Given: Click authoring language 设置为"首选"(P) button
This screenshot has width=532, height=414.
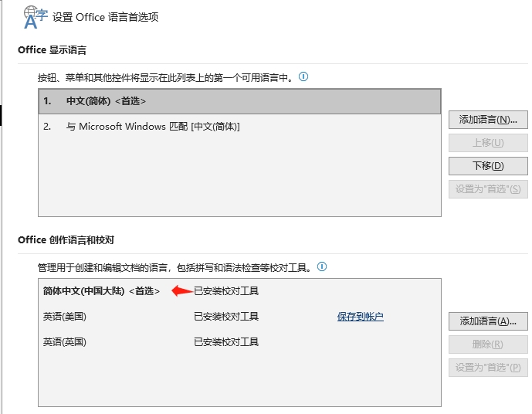Looking at the screenshot, I should point(488,367).
